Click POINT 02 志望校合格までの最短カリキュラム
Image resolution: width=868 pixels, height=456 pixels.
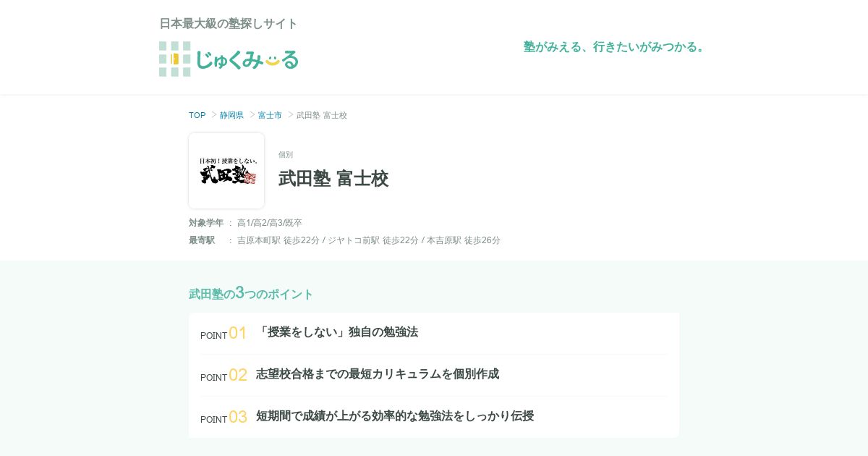click(x=378, y=374)
